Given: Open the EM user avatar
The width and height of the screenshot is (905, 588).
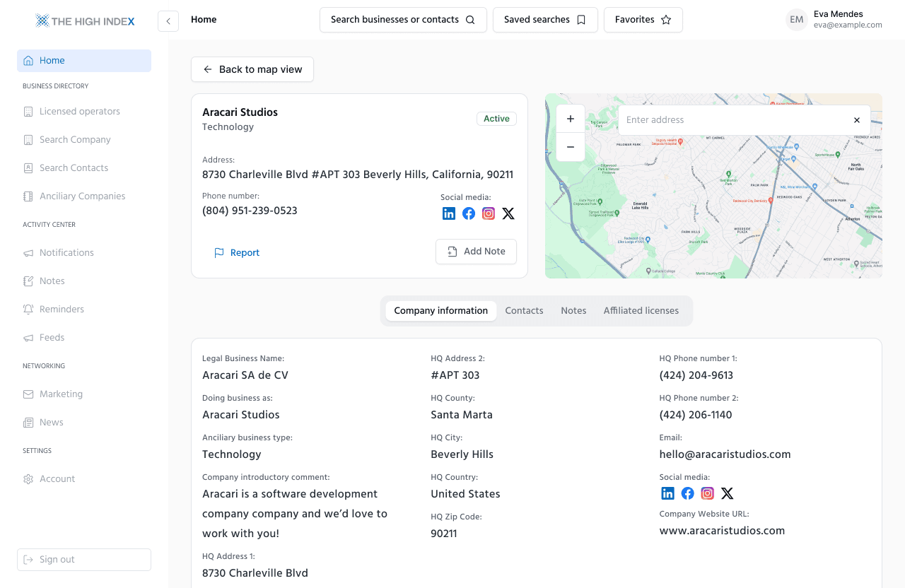Looking at the screenshot, I should click(x=797, y=20).
